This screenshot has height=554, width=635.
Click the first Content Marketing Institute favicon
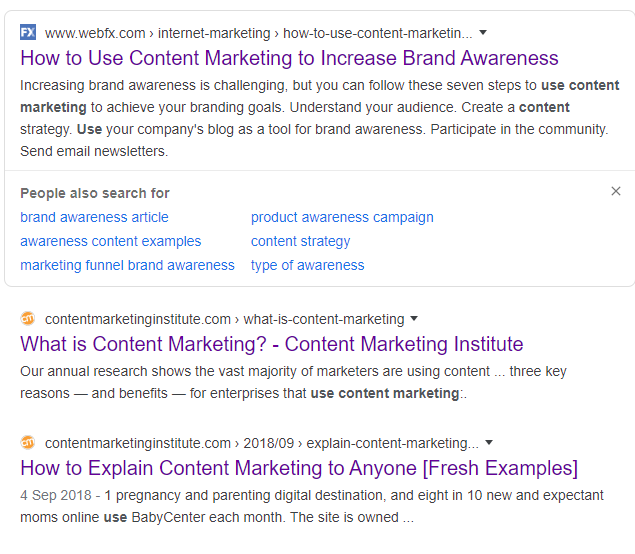coord(28,319)
